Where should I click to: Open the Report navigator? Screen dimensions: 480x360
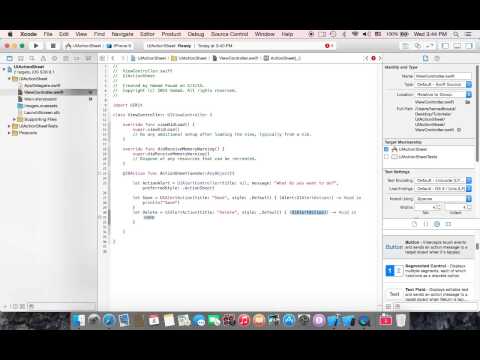89,58
